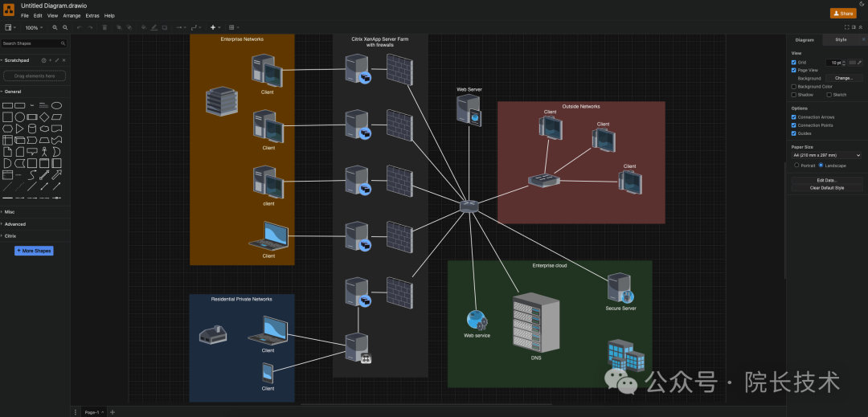Toggle the Guides checkbox
The width and height of the screenshot is (868, 417).
click(x=794, y=133)
